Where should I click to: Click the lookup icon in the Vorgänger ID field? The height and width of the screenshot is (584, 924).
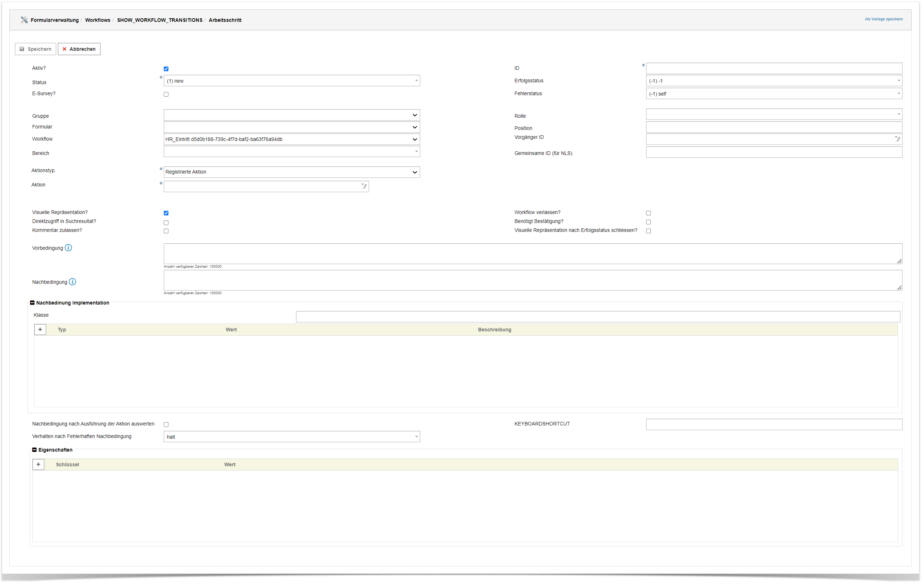tap(897, 139)
